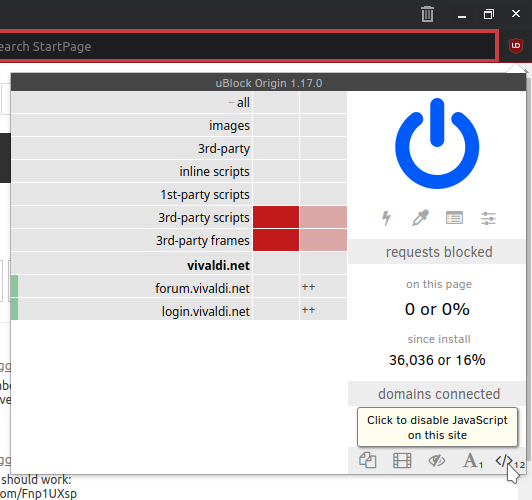Activate the element picker eyedropper
The height and width of the screenshot is (500, 532).
point(420,218)
